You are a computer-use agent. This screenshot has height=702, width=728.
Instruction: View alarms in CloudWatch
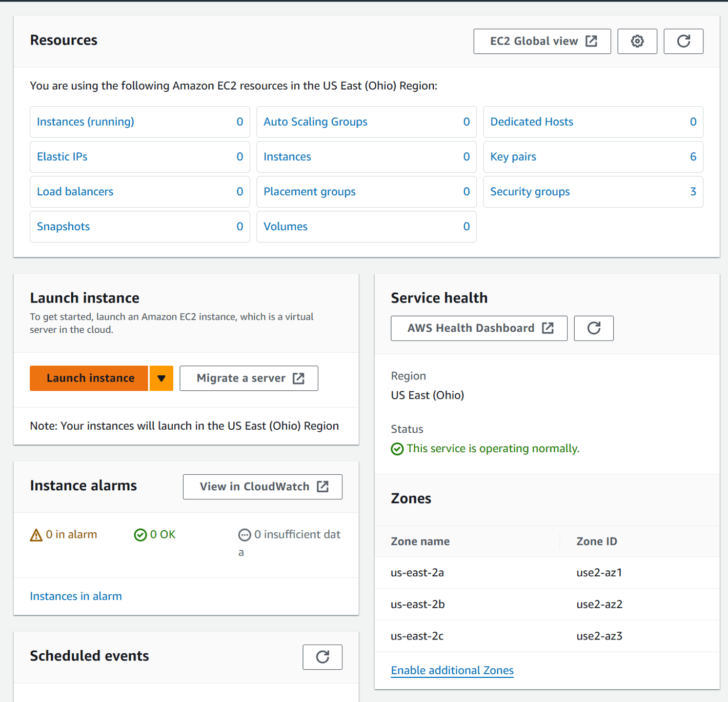(262, 487)
